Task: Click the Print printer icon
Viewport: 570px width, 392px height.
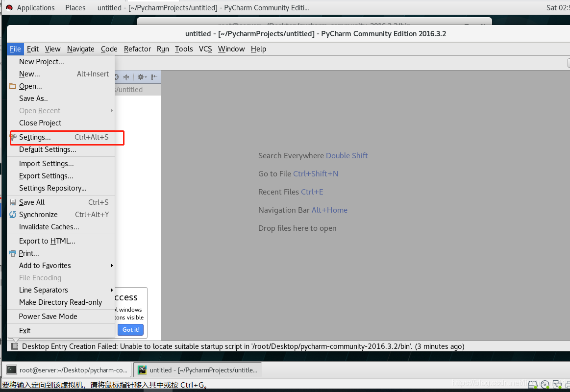Action: 13,254
